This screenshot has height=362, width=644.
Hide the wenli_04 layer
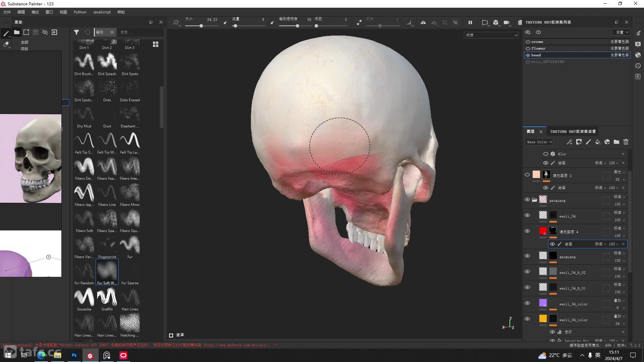click(x=527, y=215)
